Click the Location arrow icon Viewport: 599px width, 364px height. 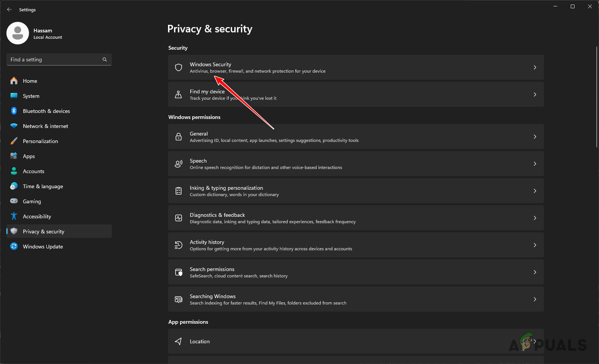pos(179,341)
